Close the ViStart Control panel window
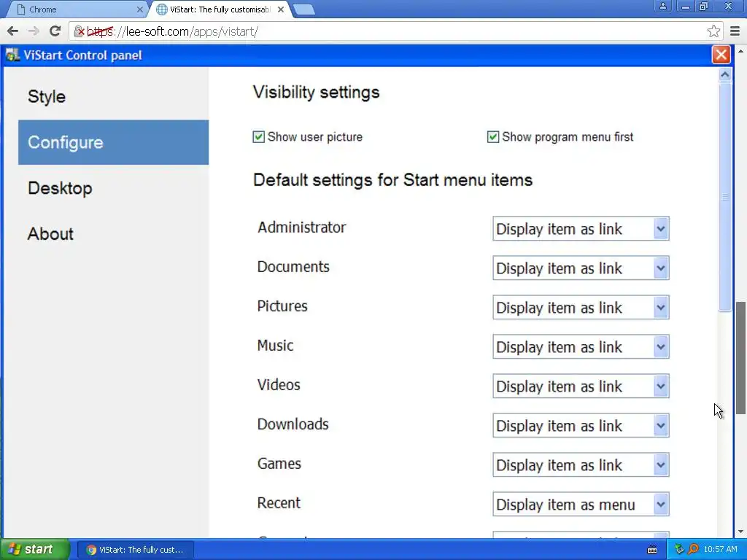This screenshot has width=747, height=560. [721, 55]
